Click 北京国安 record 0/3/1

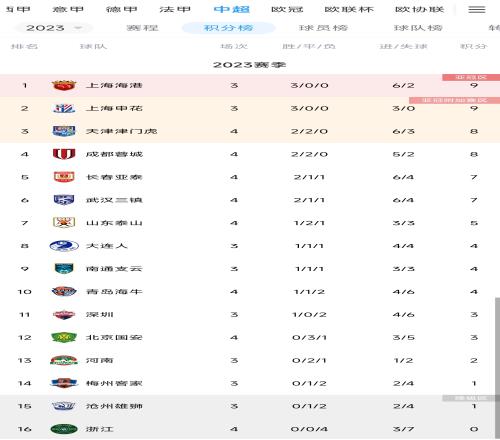click(309, 337)
